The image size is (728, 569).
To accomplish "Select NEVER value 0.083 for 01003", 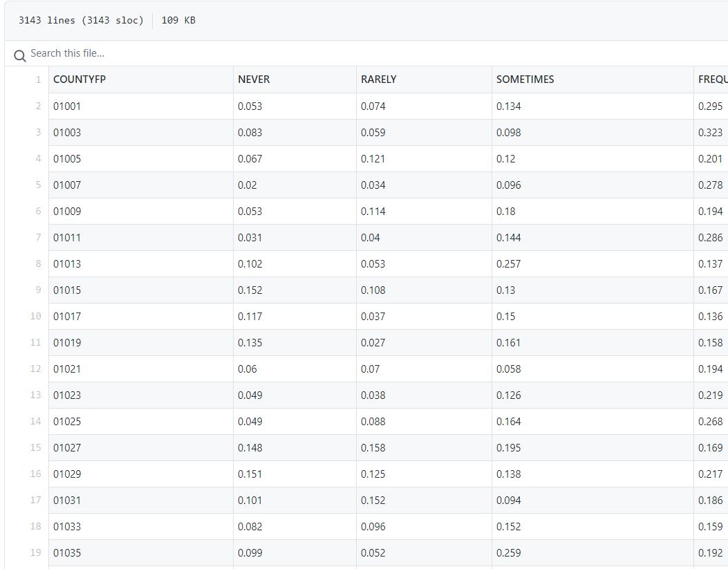I will (295, 133).
